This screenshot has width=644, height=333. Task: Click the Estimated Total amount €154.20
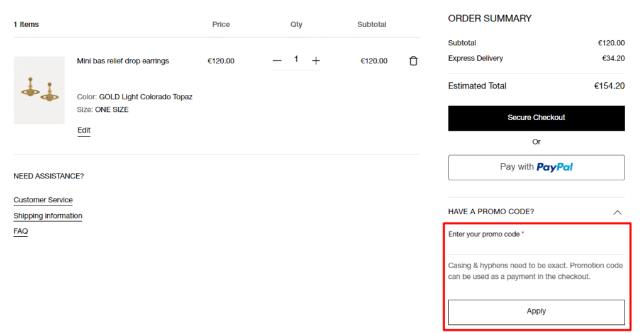click(609, 86)
